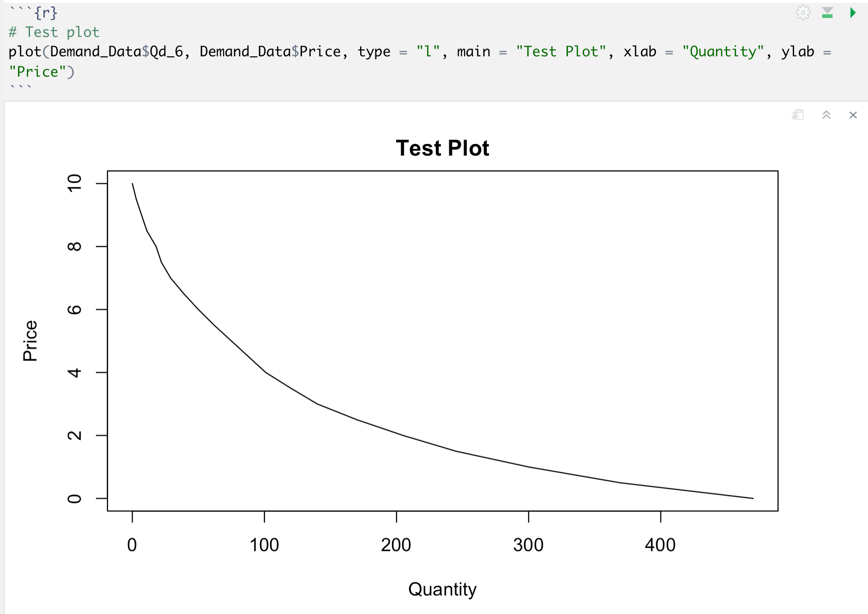Show plot output in new window

tap(798, 115)
